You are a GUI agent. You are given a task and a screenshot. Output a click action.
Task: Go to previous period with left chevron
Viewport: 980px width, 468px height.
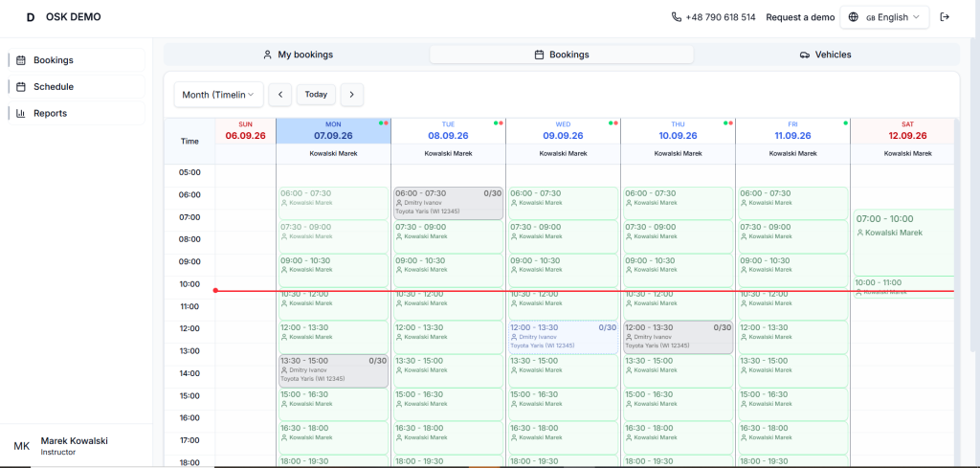coord(280,95)
